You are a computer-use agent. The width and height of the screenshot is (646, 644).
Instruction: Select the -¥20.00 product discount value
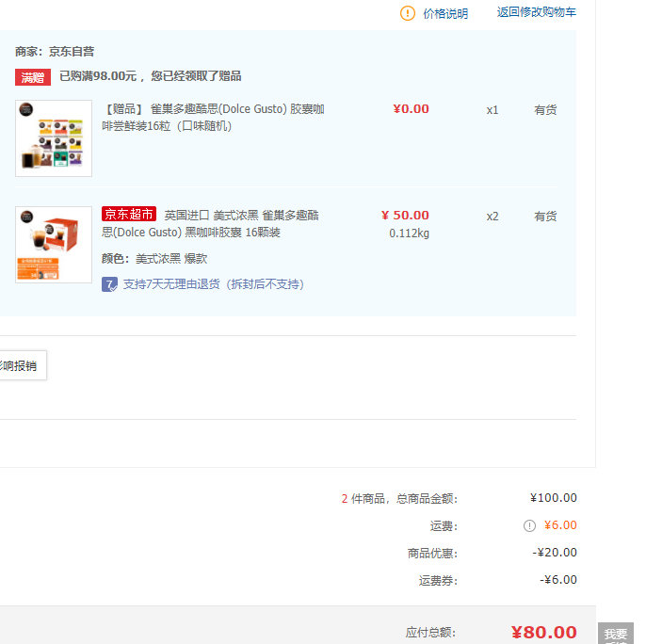click(x=555, y=553)
